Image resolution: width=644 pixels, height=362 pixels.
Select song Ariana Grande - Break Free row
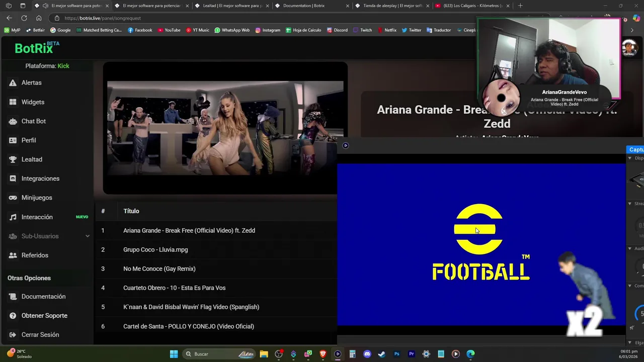(x=216, y=230)
